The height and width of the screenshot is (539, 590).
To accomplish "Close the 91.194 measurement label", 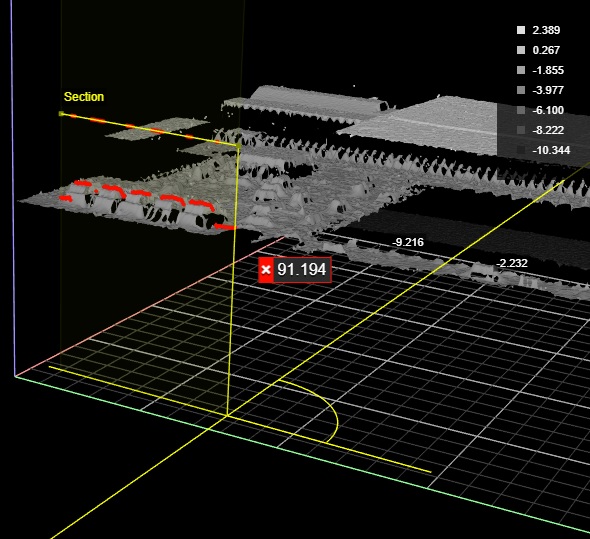I will (x=266, y=270).
